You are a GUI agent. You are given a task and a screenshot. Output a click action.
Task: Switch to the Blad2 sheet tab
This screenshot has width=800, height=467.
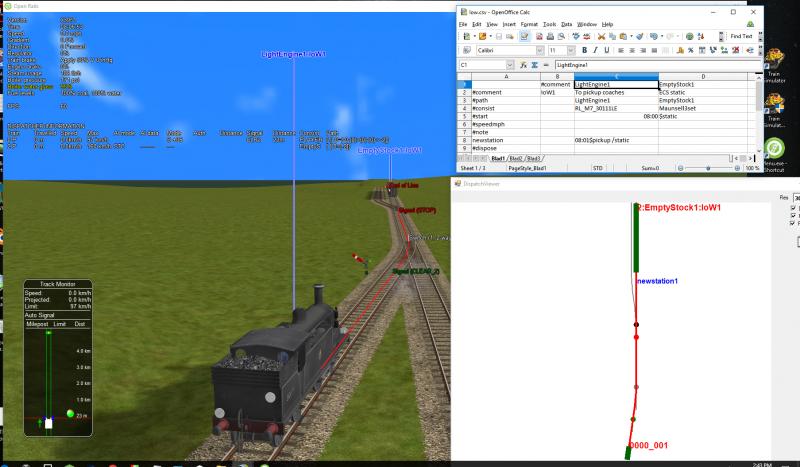516,158
